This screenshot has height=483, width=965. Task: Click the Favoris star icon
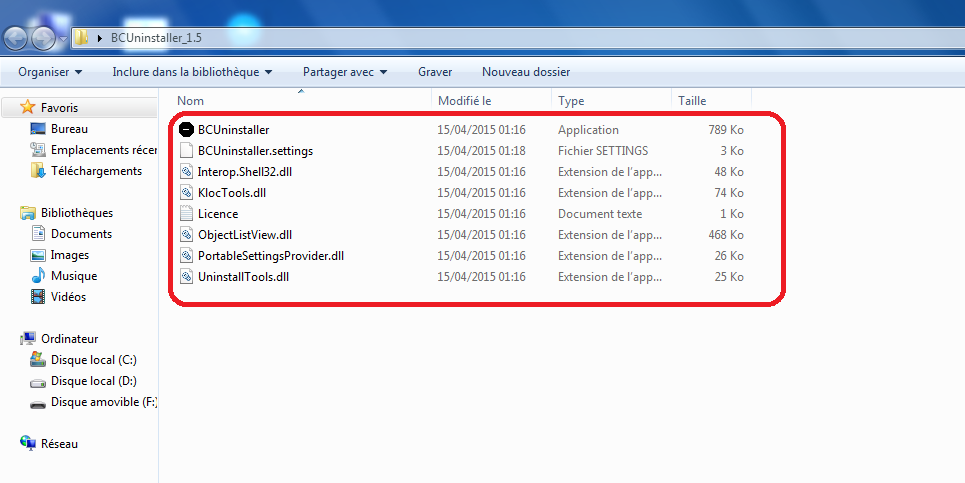point(28,107)
